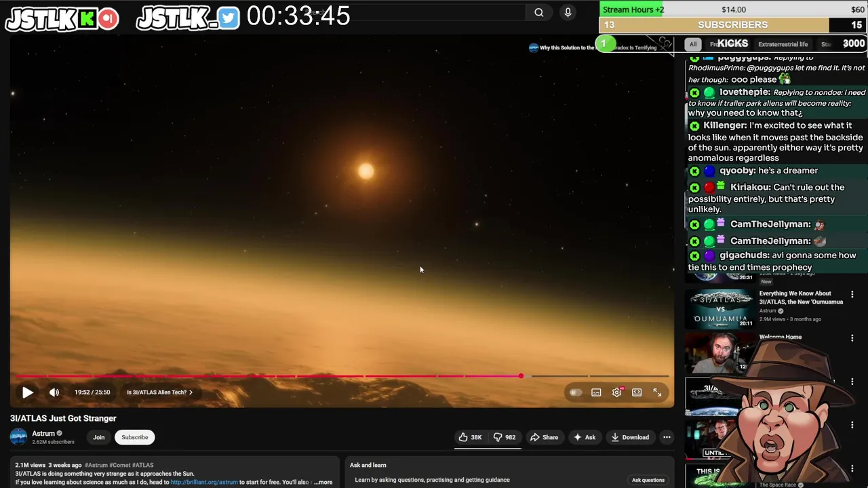868x488 pixels.
Task: Click the #Comet hashtag
Action: click(120, 465)
